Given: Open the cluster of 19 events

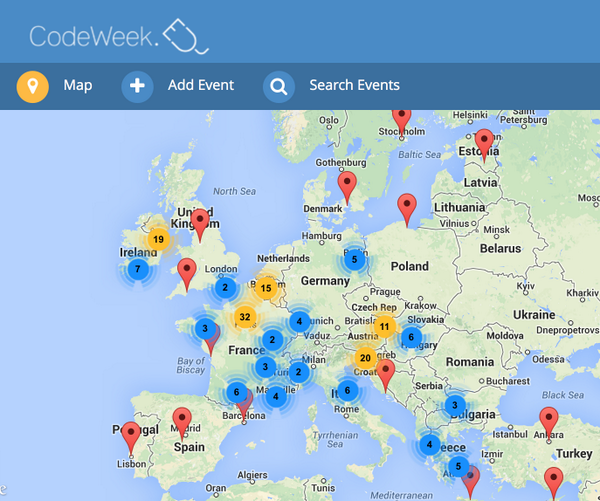Looking at the screenshot, I should pyautogui.click(x=158, y=240).
